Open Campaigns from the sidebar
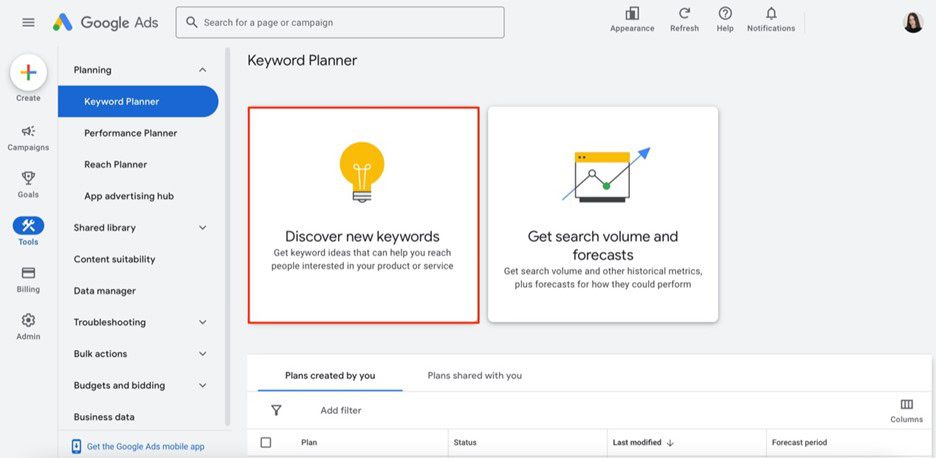This screenshot has width=936, height=458. tap(28, 131)
